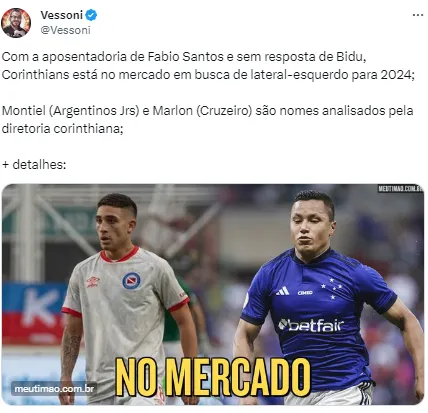
Task: Click the Argentinos Jrs crest on the jersey
Action: 131,281
